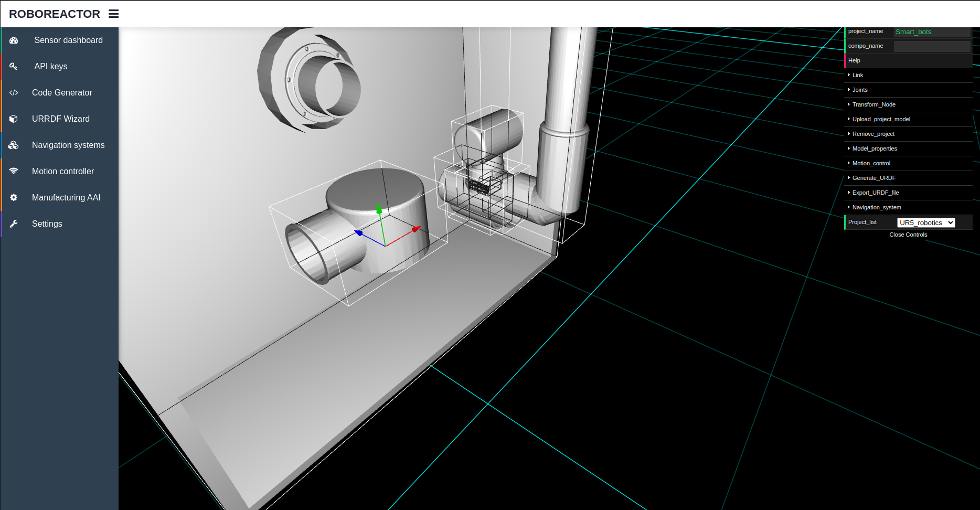Expand the Navigation_system folder
The width and height of the screenshot is (980, 510).
tap(908, 208)
